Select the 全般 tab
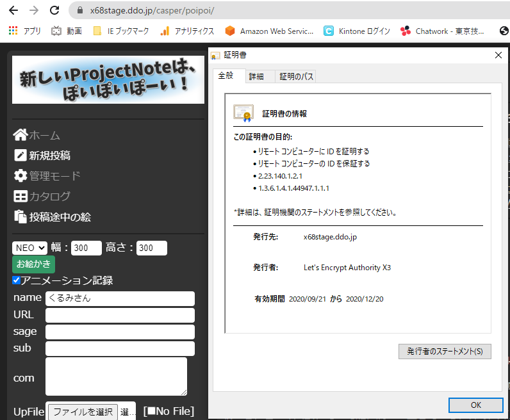The image size is (510, 420). point(226,76)
